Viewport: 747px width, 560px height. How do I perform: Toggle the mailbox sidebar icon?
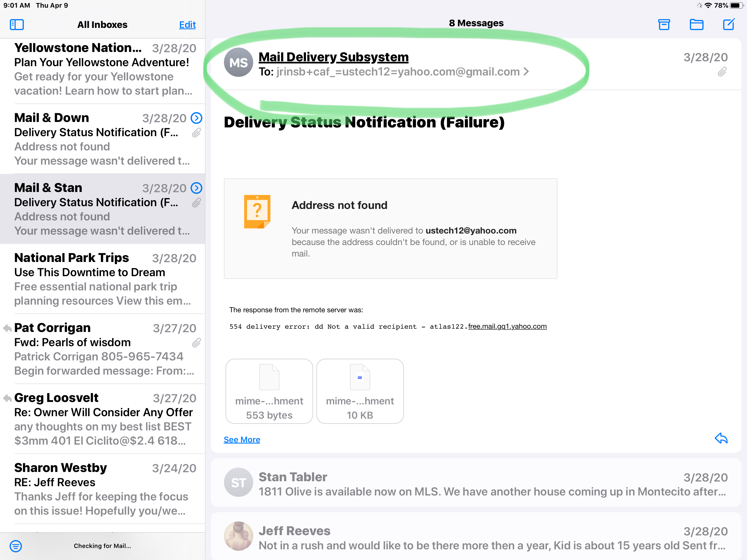pyautogui.click(x=17, y=25)
